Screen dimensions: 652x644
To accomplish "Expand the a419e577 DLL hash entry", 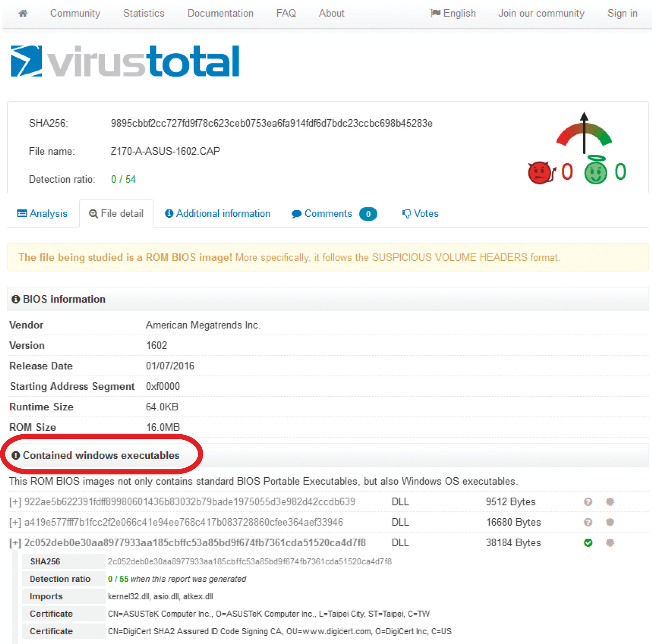I will (x=15, y=522).
